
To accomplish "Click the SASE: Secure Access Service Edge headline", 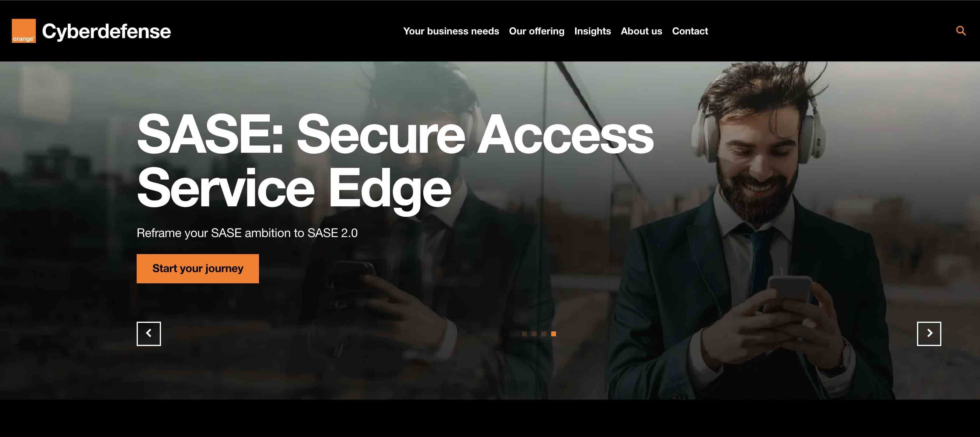I will coord(395,162).
